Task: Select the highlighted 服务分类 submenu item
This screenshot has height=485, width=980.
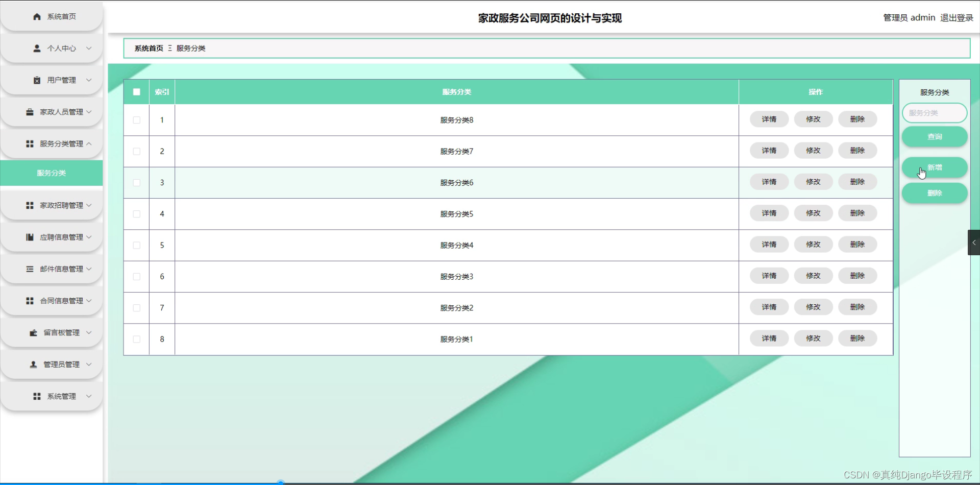Action: tap(51, 173)
